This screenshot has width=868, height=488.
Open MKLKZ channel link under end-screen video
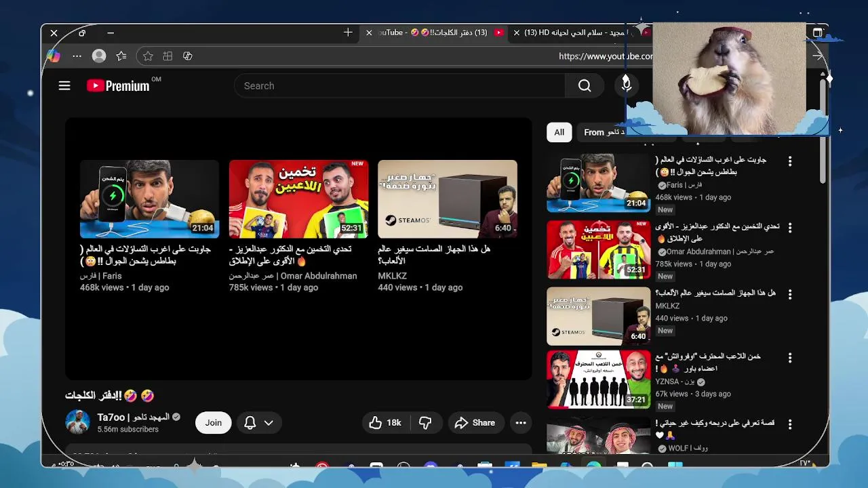point(392,276)
